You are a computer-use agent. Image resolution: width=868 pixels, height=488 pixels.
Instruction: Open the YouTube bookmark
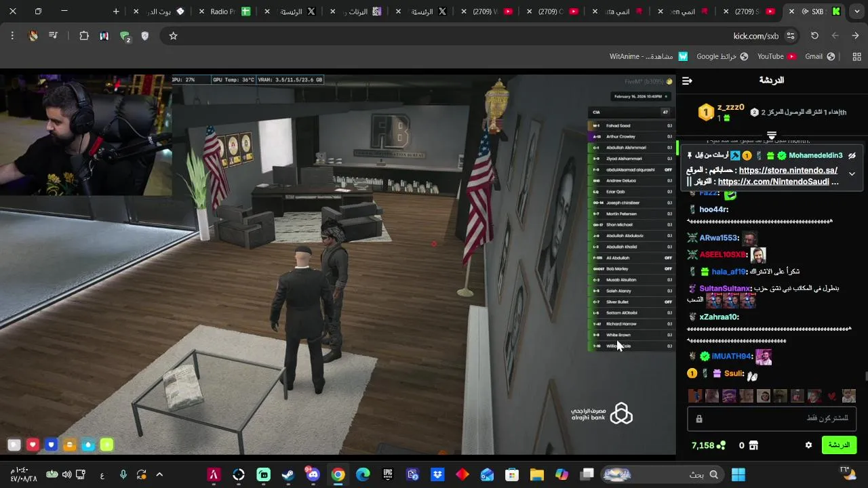776,56
